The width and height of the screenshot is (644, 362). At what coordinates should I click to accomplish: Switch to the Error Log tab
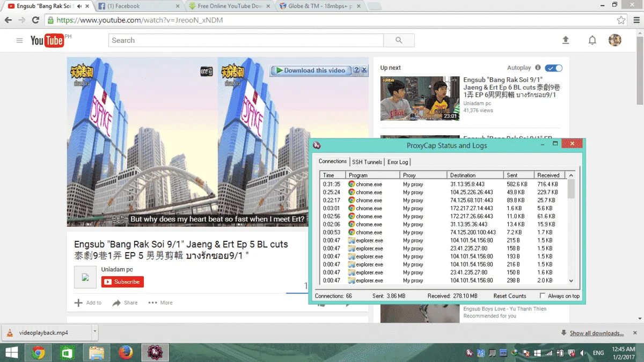[x=398, y=162]
